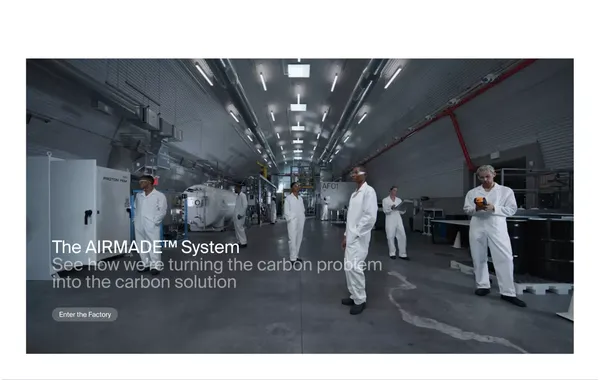Click the factory tunnel hero image
Screen dimensions: 600x380
(300, 205)
